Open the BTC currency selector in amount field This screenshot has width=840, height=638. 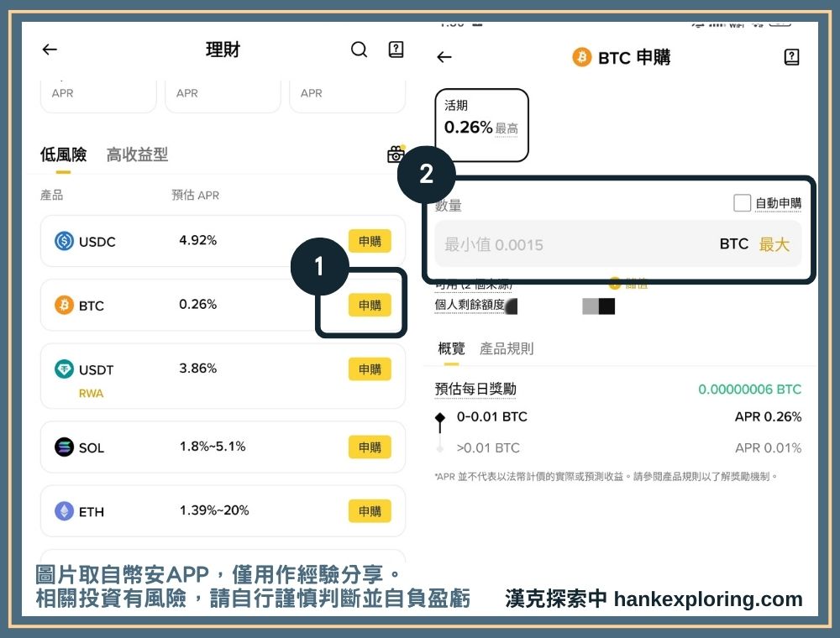point(733,243)
